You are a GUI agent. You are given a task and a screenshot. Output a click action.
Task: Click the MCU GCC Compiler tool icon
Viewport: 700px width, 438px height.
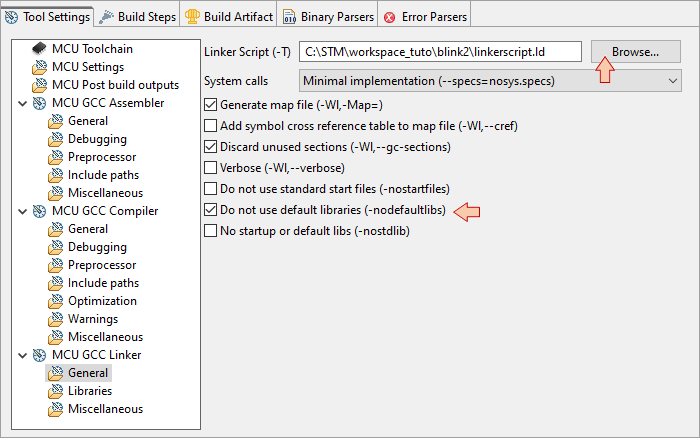(x=39, y=211)
